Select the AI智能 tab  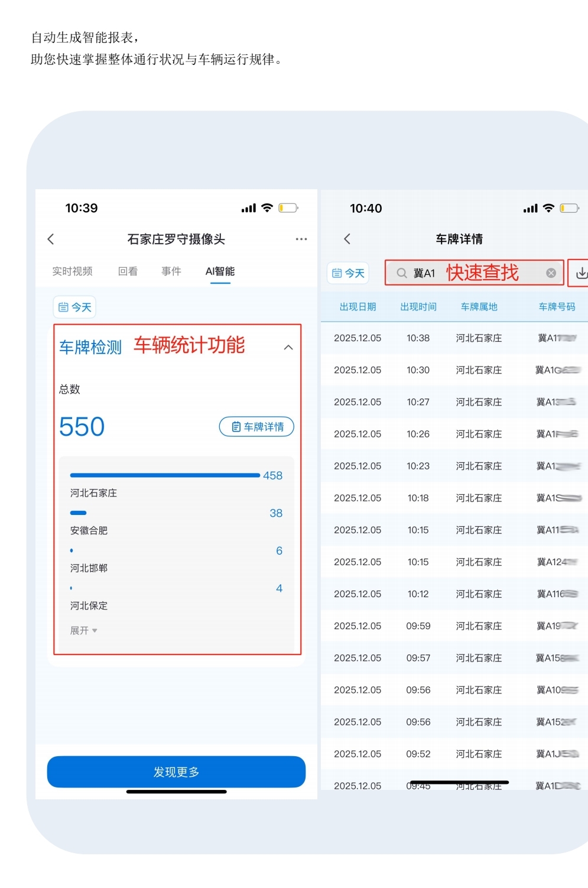[220, 271]
